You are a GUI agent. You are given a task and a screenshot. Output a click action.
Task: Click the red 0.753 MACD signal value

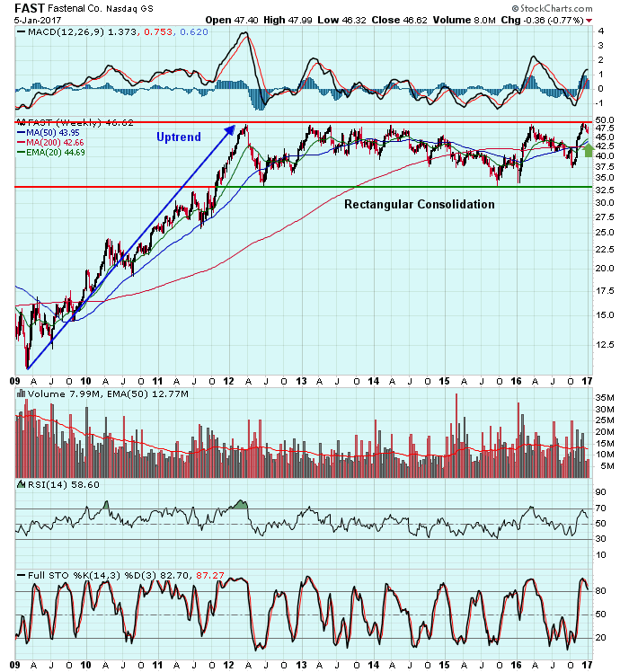point(158,32)
